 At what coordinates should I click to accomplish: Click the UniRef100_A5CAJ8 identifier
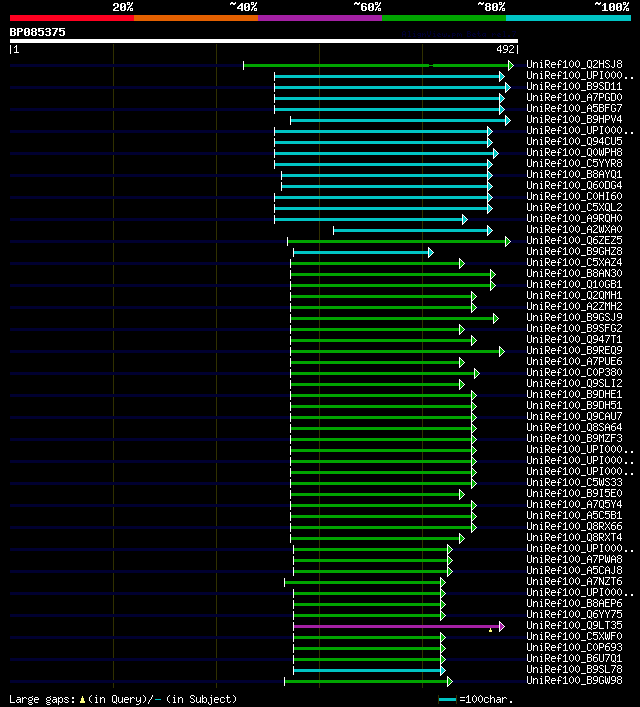(x=574, y=570)
